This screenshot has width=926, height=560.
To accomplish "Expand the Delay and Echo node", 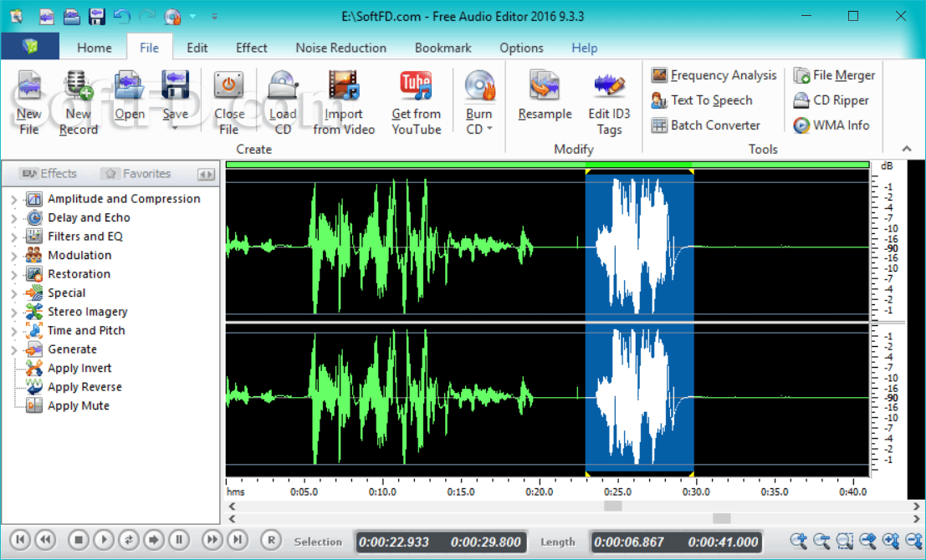I will click(x=13, y=218).
